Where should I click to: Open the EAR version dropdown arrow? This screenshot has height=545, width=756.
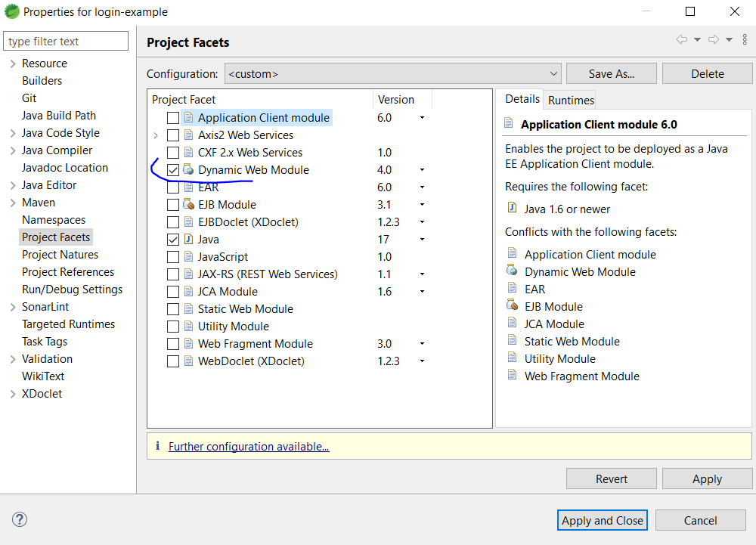click(x=422, y=187)
